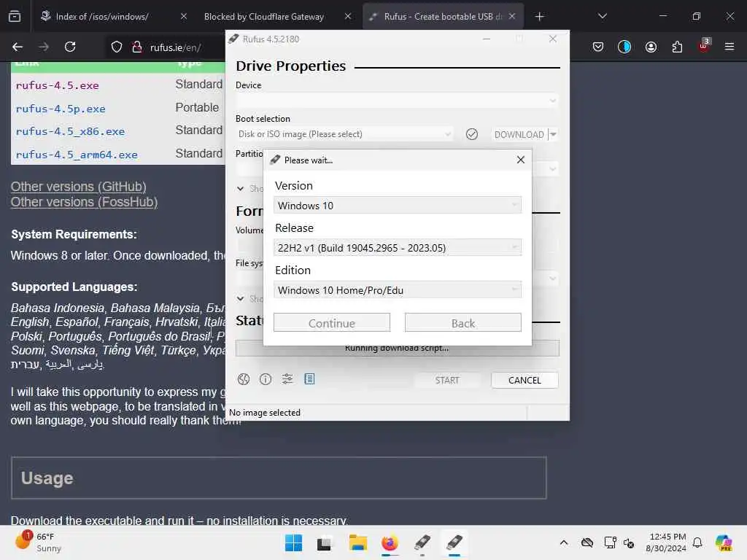This screenshot has height=560, width=747.
Task: Open File Explorer from taskbar
Action: (357, 542)
